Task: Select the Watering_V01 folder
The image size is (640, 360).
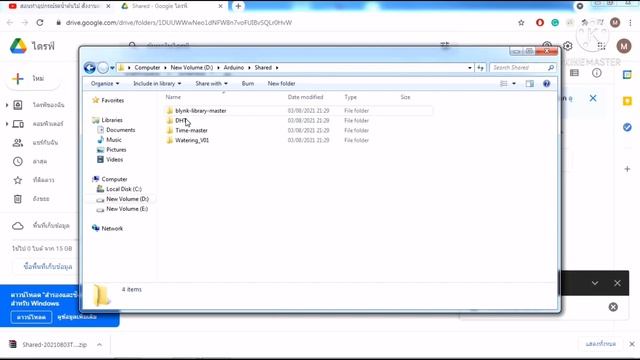Action: (192, 140)
